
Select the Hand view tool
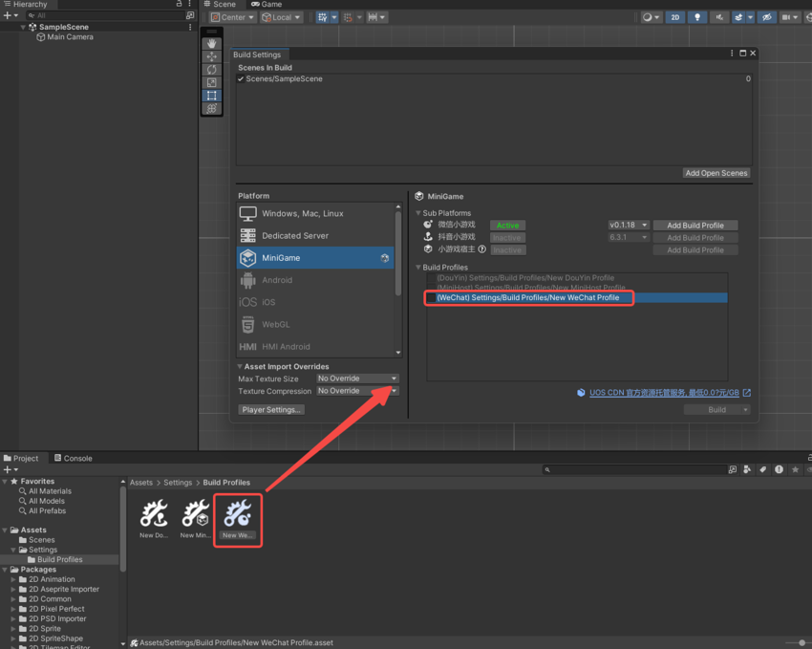[212, 44]
